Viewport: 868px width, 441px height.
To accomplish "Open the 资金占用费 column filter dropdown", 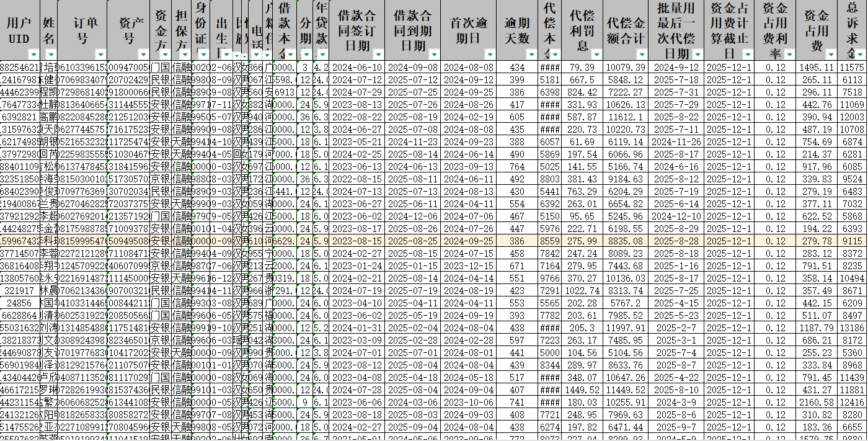I will (832, 54).
